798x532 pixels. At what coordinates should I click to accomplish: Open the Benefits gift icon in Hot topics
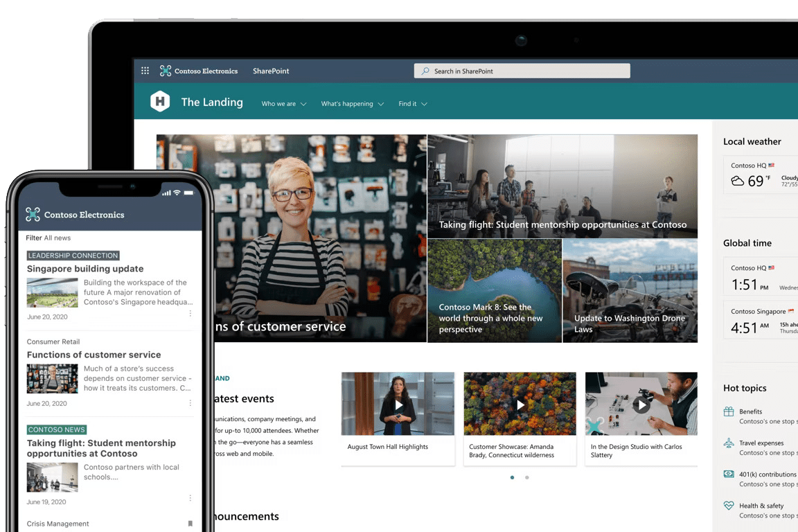coord(729,411)
